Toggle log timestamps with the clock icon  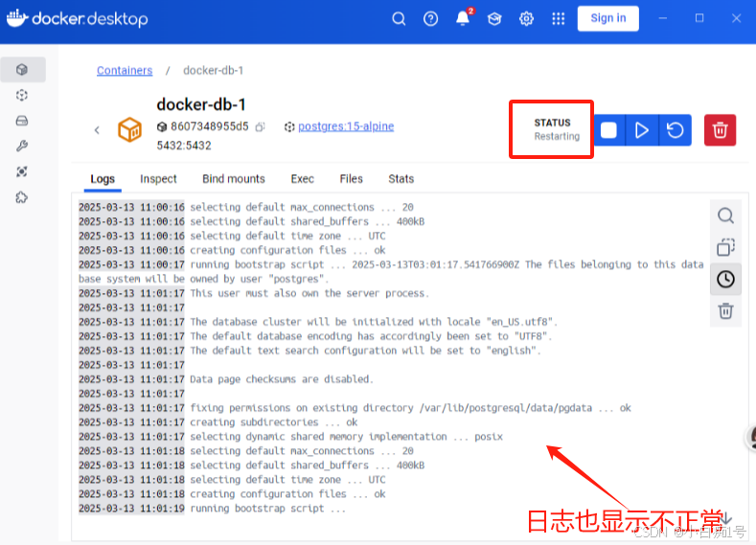pyautogui.click(x=725, y=279)
